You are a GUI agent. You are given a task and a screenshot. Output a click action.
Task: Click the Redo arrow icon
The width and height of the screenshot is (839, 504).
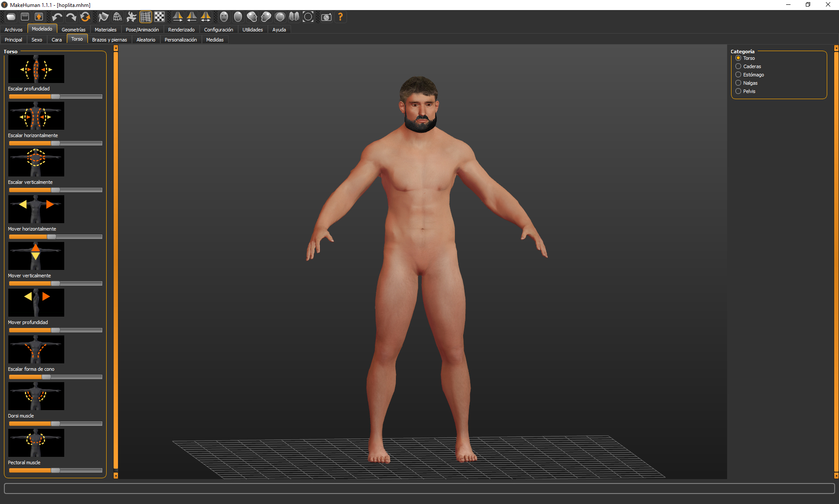71,17
